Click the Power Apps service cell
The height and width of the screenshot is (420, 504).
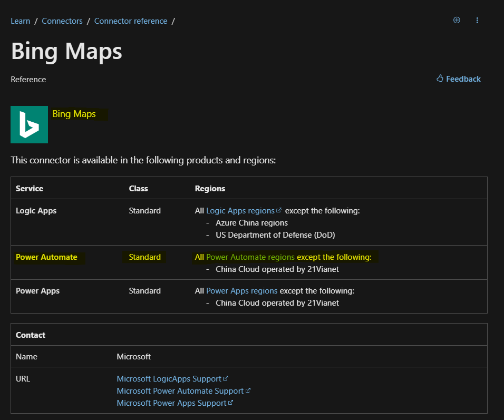coord(37,291)
